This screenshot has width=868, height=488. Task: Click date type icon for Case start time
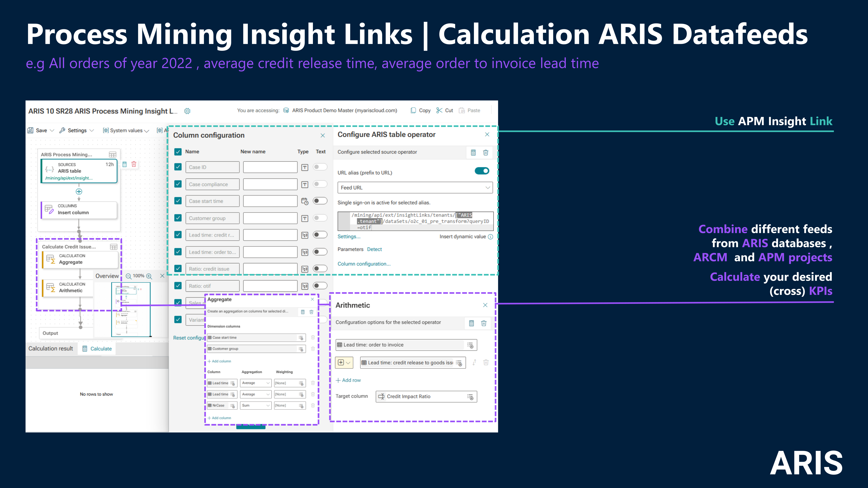(305, 201)
